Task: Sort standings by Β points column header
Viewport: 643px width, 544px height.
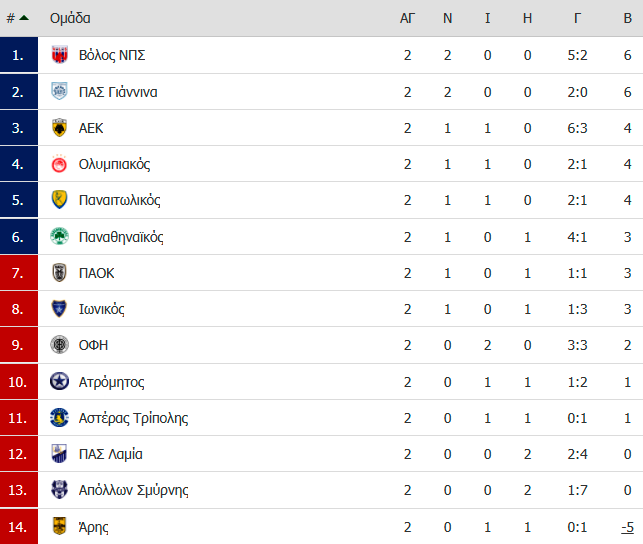Action: tap(627, 18)
